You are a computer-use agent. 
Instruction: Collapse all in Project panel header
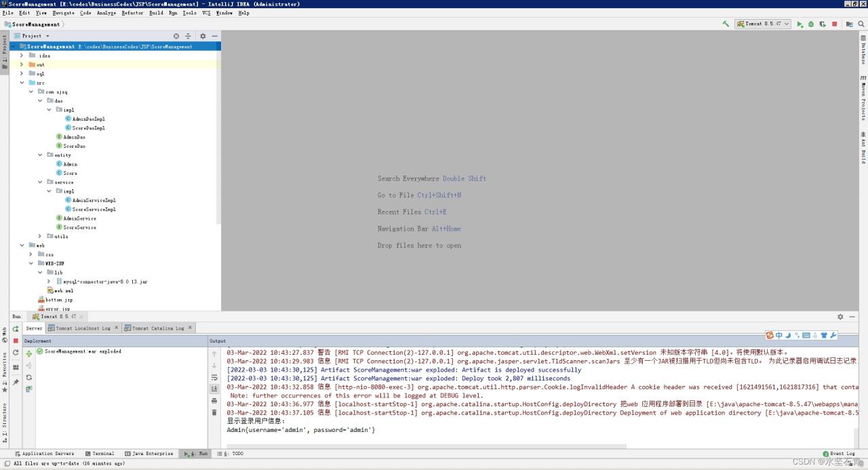pos(188,36)
